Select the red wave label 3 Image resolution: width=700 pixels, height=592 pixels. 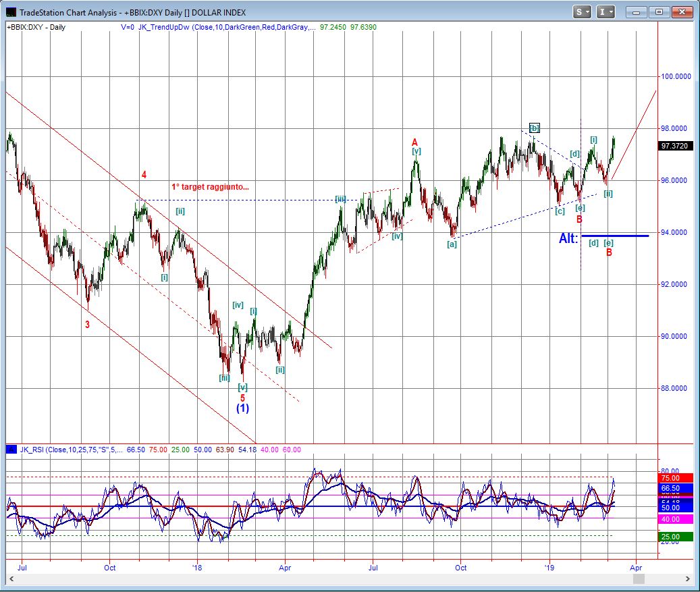[88, 325]
